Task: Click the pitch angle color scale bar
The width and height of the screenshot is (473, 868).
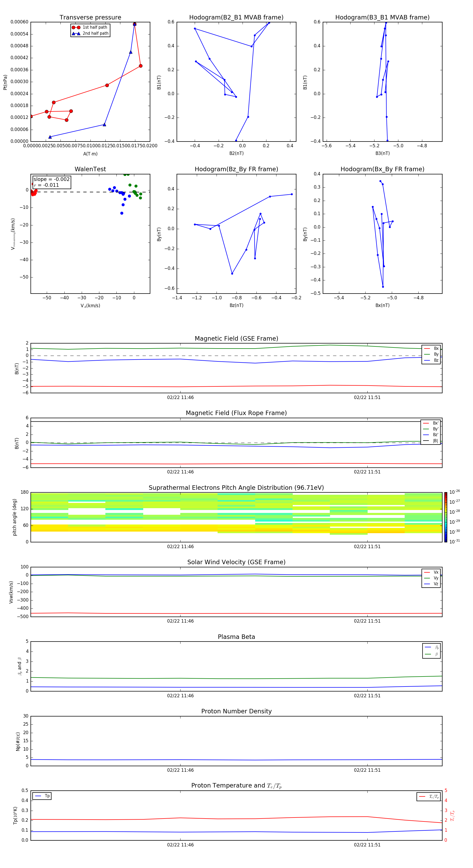Action: (446, 517)
